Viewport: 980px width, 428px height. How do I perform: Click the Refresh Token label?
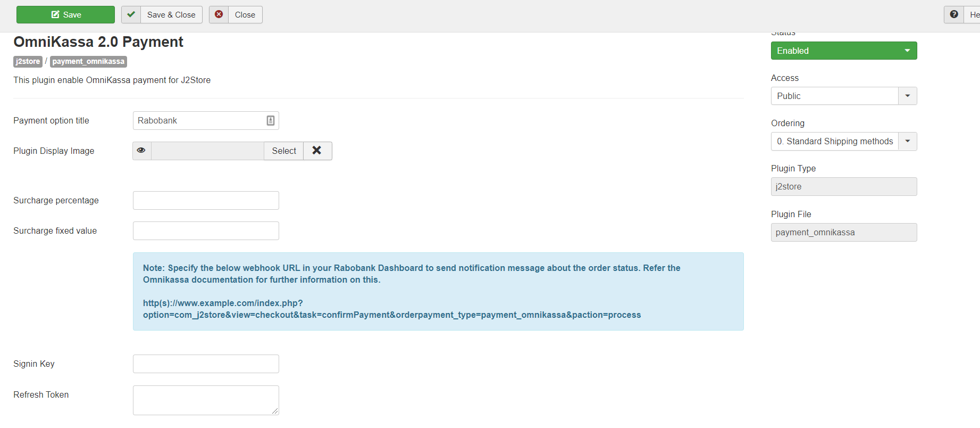click(x=41, y=395)
